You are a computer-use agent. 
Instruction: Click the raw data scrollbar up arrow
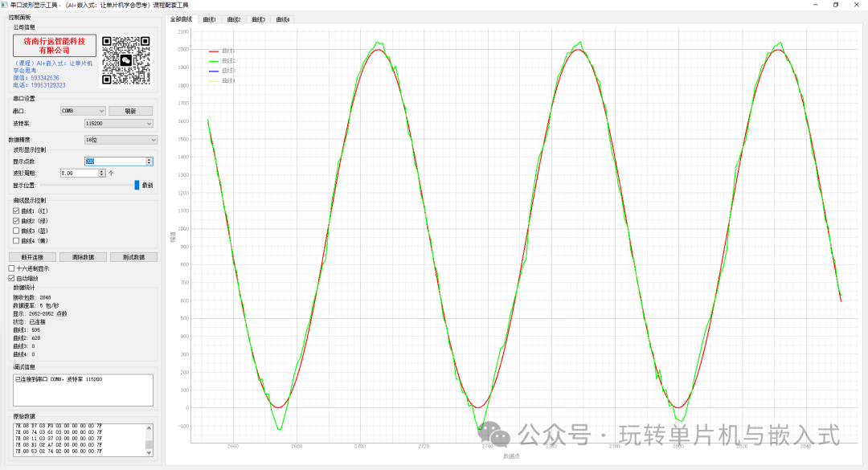click(x=149, y=427)
